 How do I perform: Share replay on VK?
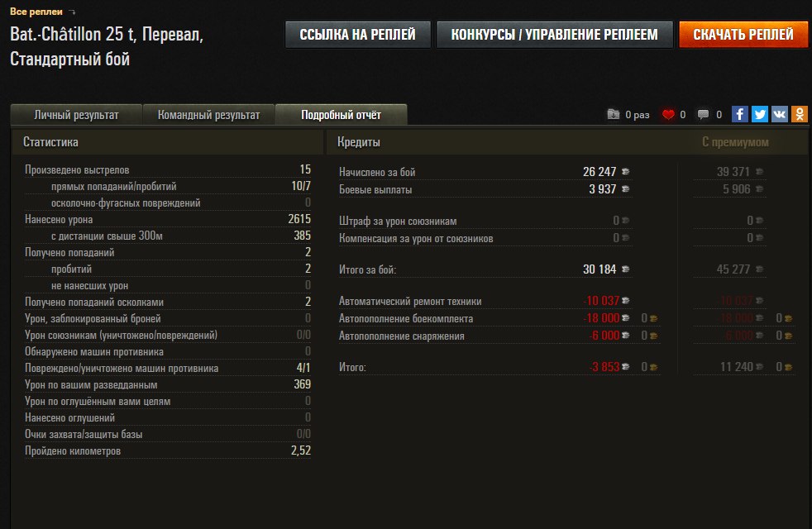click(780, 115)
